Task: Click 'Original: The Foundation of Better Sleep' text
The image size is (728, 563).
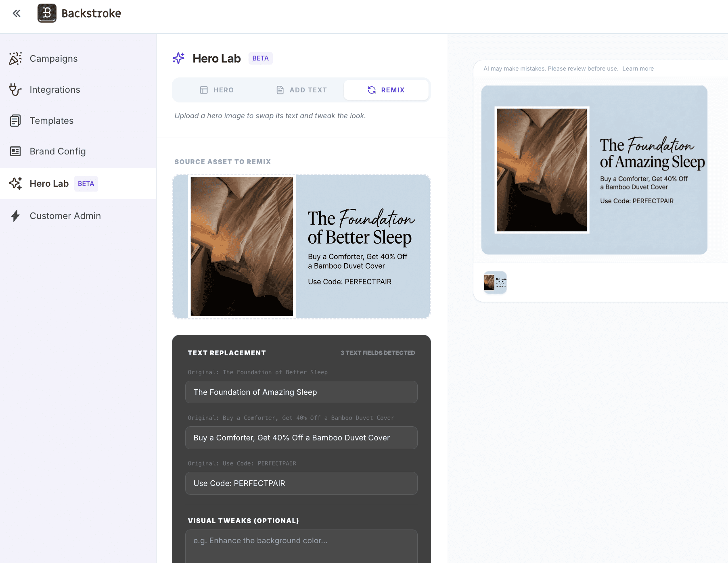Action: pos(258,372)
